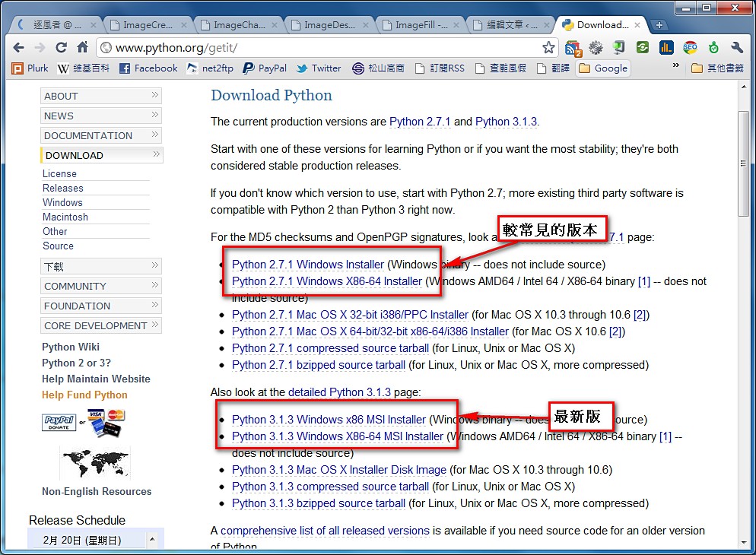
Task: Expand the DOCUMENTATION sidebar menu
Action: pos(100,135)
